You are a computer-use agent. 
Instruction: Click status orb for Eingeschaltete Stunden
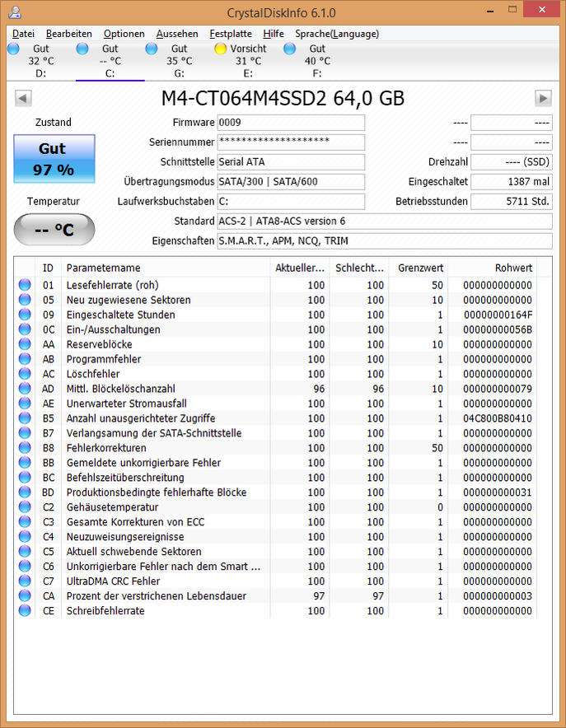click(x=25, y=315)
